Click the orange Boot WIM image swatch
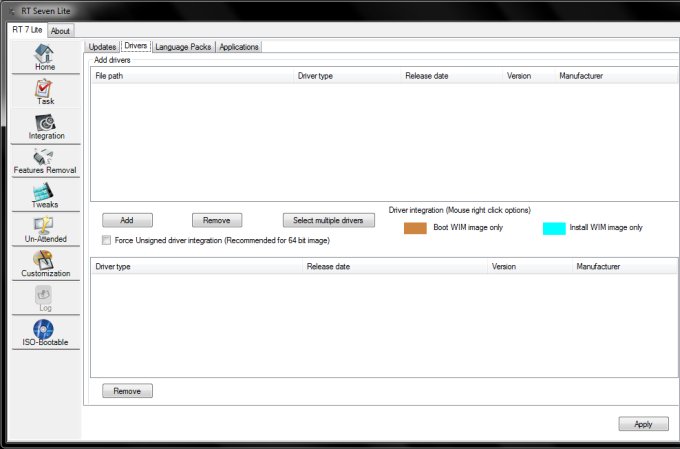 click(x=415, y=228)
